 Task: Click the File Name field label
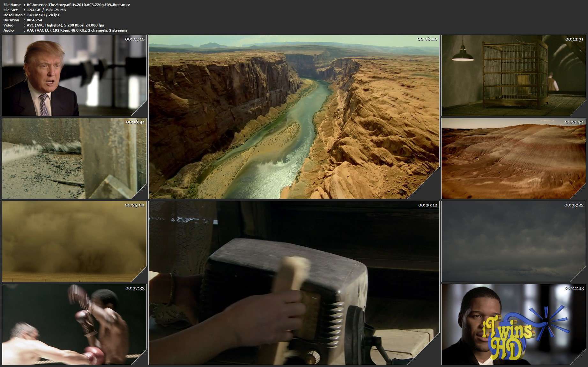point(12,5)
